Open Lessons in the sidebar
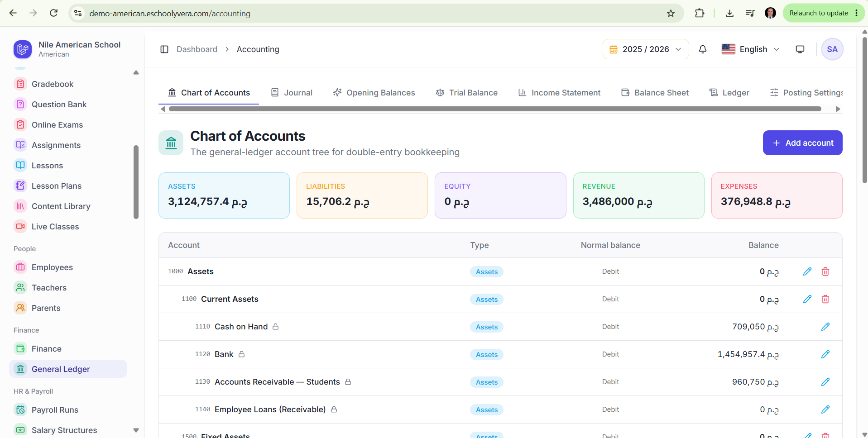The height and width of the screenshot is (438, 868). pos(68,166)
